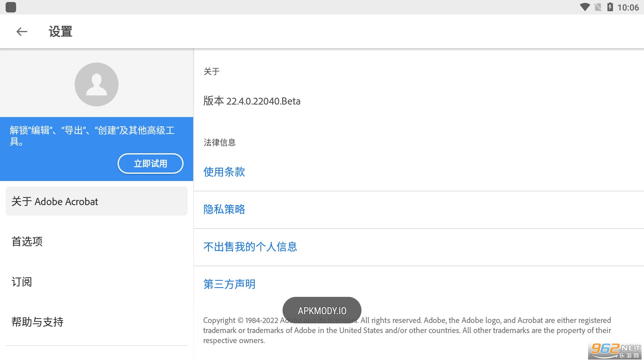This screenshot has height=362, width=644.
Task: Go back using the arrow icon
Action: [x=22, y=31]
